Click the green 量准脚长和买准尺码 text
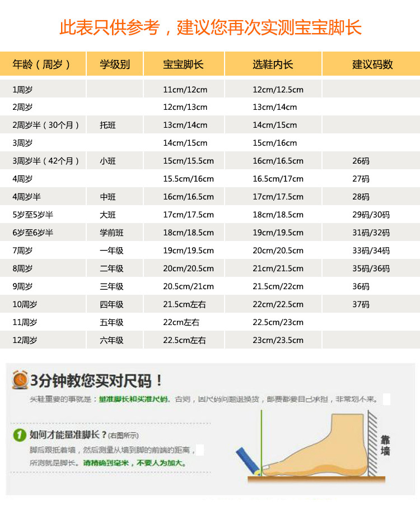420x510 pixels. pyautogui.click(x=134, y=399)
